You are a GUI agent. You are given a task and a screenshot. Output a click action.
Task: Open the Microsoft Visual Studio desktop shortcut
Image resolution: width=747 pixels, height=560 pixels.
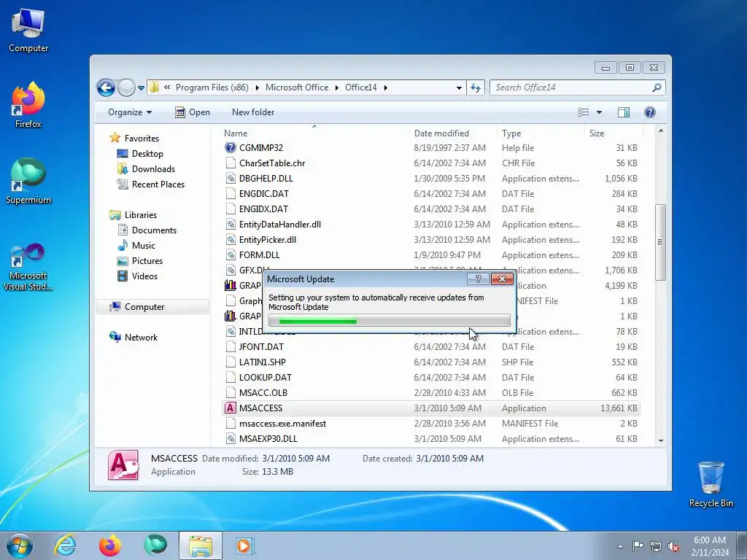point(28,267)
